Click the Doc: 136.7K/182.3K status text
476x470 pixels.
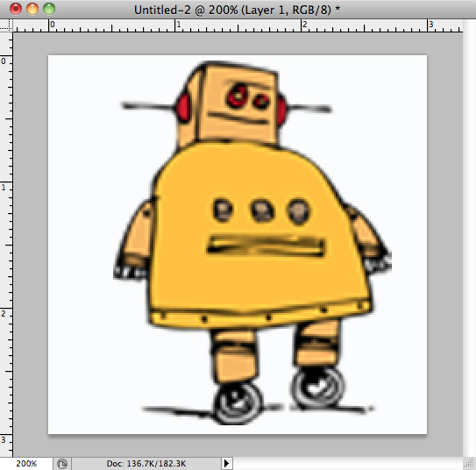[x=146, y=464]
